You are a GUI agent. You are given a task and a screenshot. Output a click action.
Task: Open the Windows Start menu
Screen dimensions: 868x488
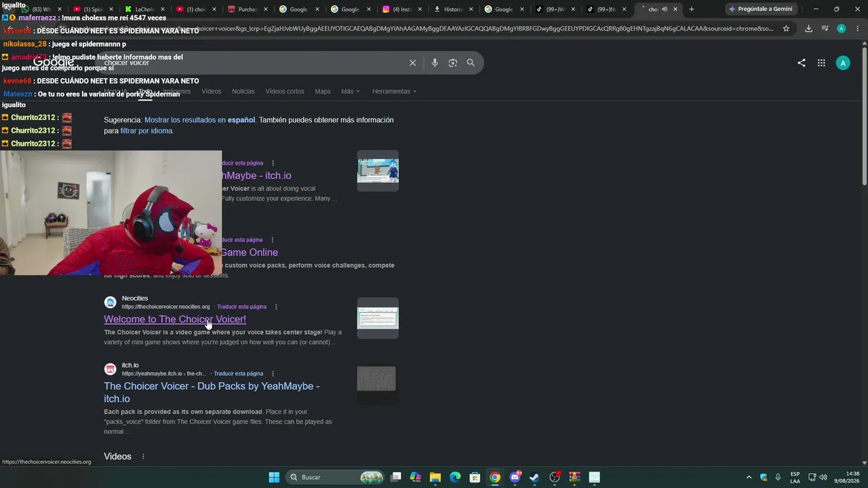[x=274, y=477]
